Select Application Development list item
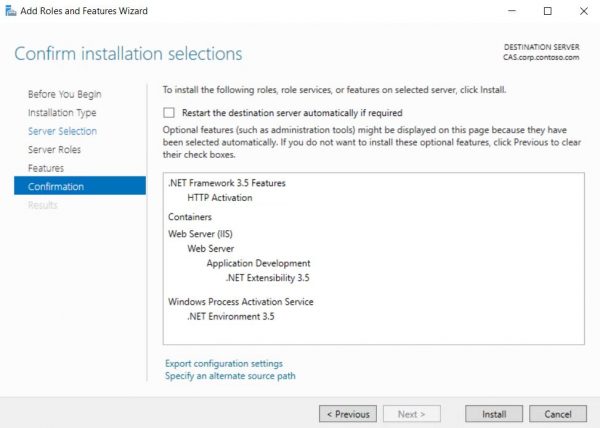 click(x=258, y=263)
